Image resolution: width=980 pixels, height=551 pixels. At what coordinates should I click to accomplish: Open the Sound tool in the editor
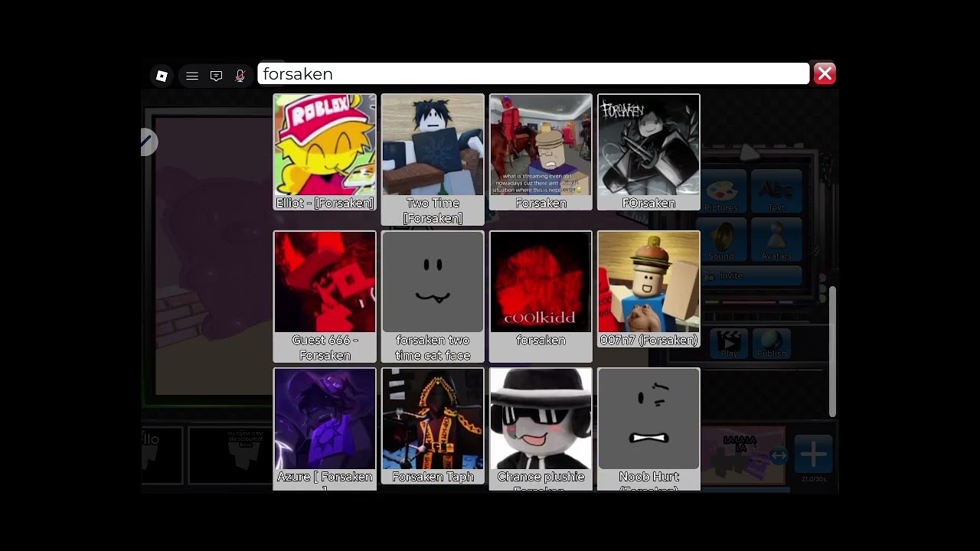[x=721, y=240]
